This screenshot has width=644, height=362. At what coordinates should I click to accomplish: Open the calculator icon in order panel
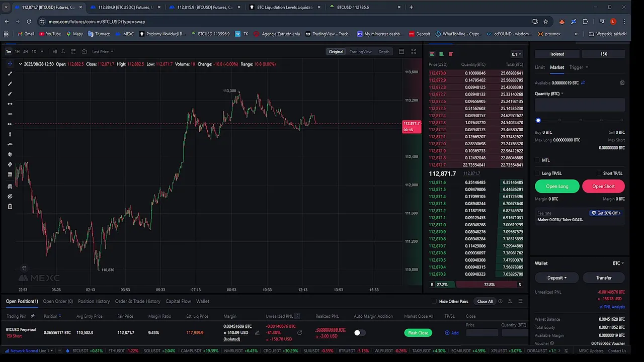pos(622,83)
